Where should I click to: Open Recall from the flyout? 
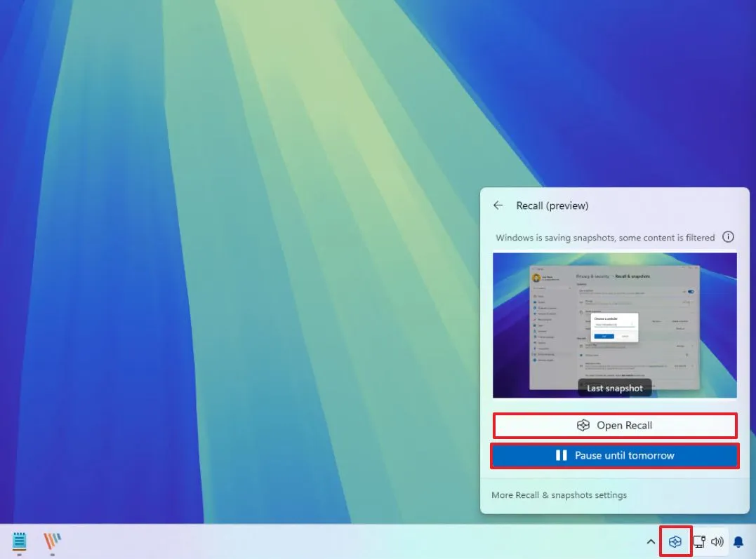[x=614, y=425]
